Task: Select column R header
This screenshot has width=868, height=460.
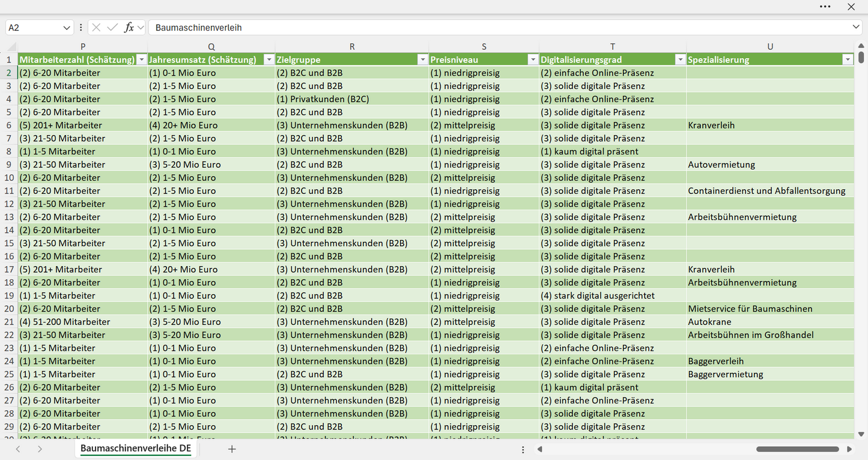Action: pos(352,46)
